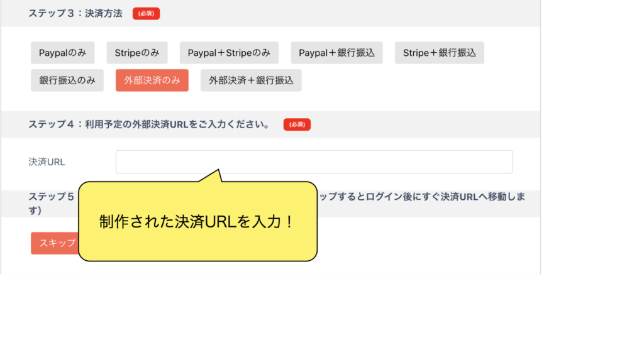Choose the Stripe＋銀行振込 option
The width and height of the screenshot is (644, 362).
439,53
